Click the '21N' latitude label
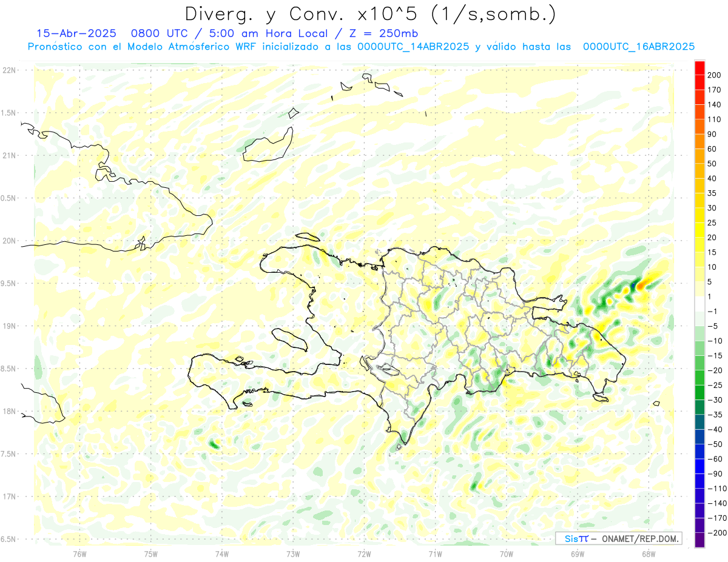 click(8, 155)
